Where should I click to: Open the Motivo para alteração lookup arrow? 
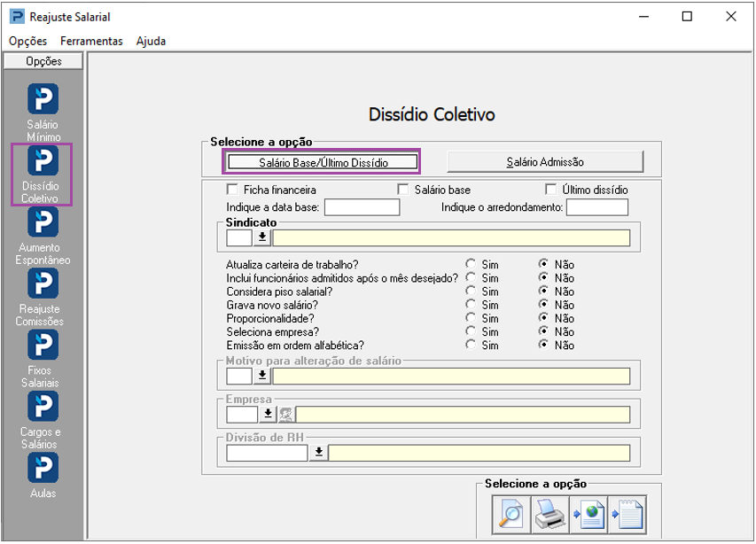(262, 376)
